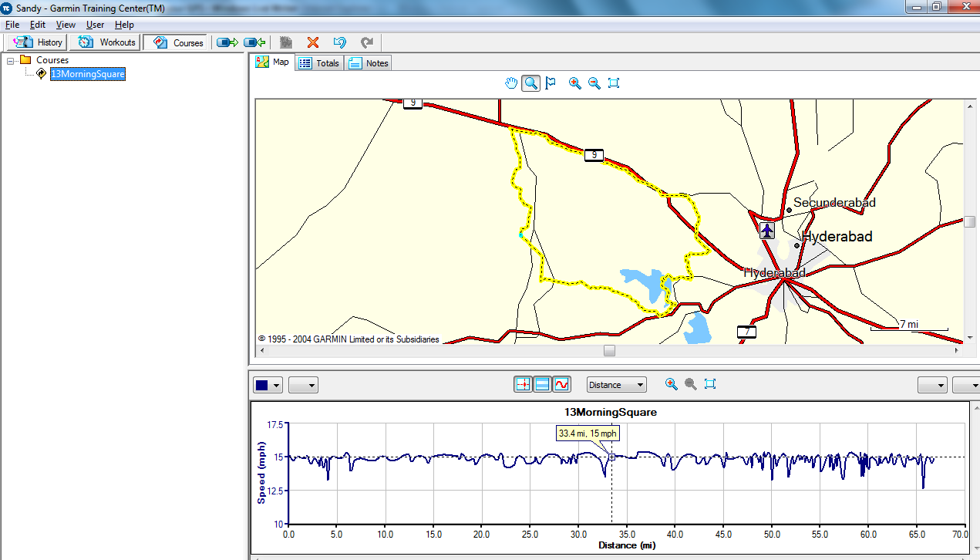Viewport: 980px width, 560px height.
Task: Switch to the Totals tab
Action: coord(319,63)
